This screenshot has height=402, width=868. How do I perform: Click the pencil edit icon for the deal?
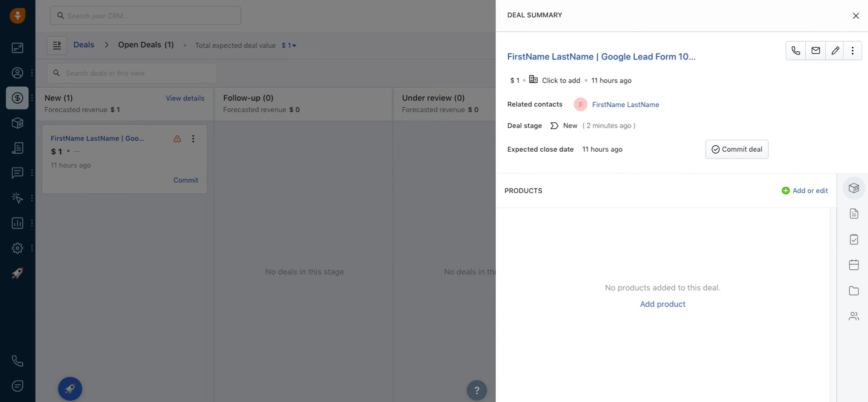coord(835,50)
